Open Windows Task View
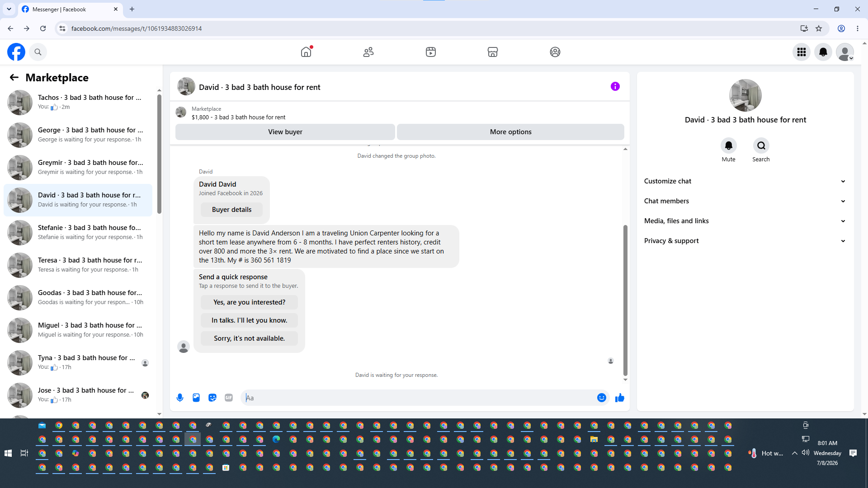 24,453
